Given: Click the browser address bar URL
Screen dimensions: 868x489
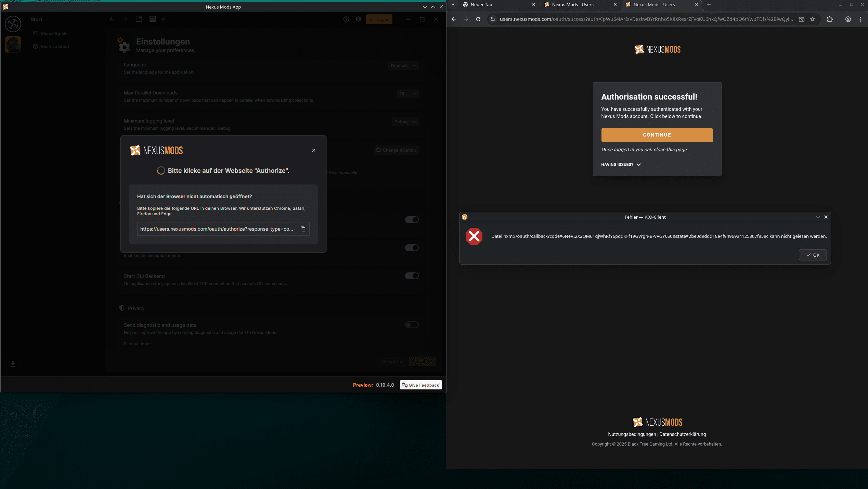Looking at the screenshot, I should point(645,19).
